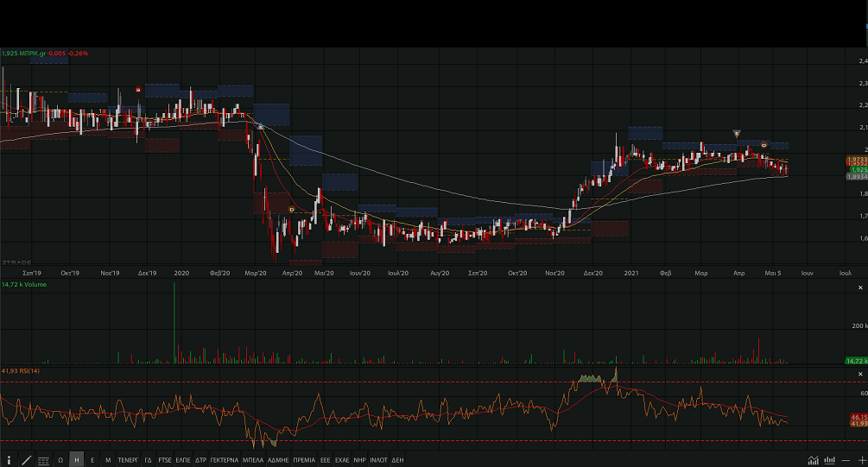The image size is (868, 467).
Task: Open the FTSE symbol tab
Action: point(164,460)
